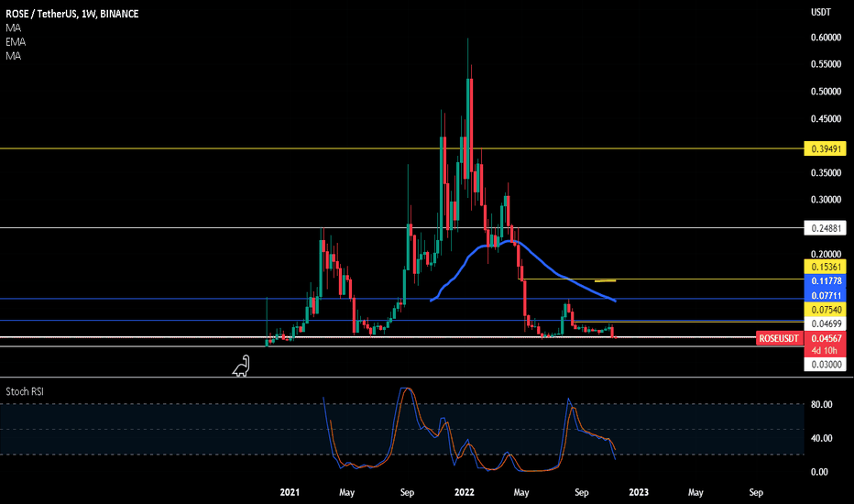Viewport: 854px width, 504px height.
Task: Click the 0.07711 blue price label
Action: point(825,295)
